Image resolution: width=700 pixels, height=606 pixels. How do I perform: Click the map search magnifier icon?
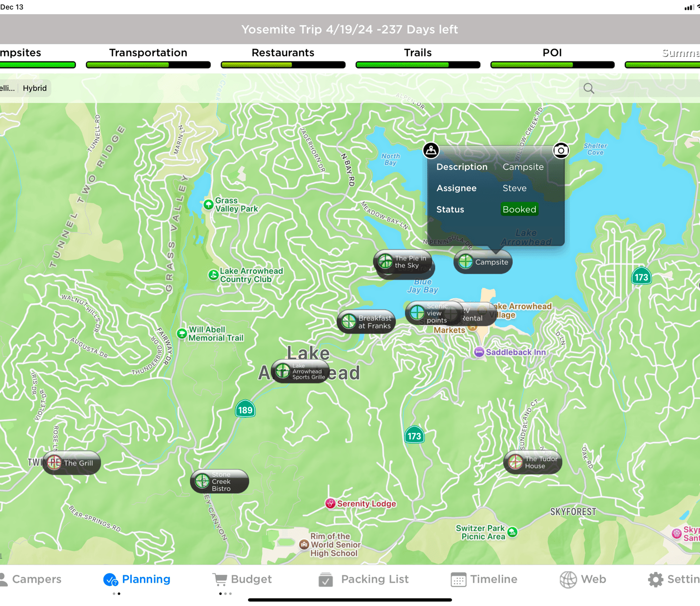pos(589,88)
